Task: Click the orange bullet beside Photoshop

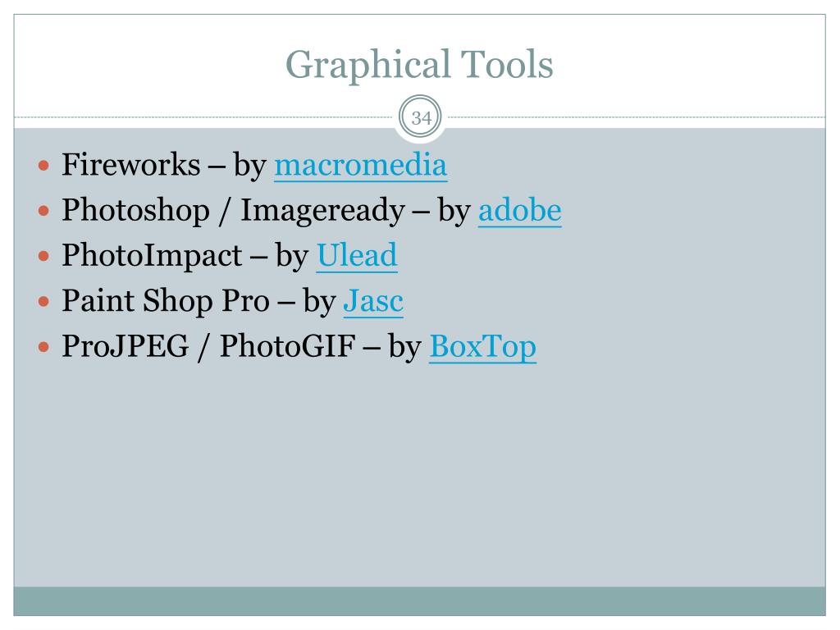Action: point(44,211)
